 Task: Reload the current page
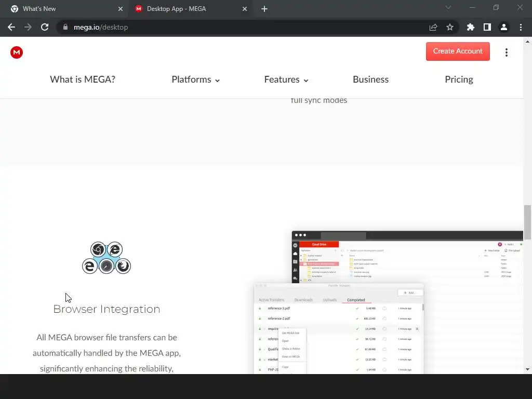(45, 27)
